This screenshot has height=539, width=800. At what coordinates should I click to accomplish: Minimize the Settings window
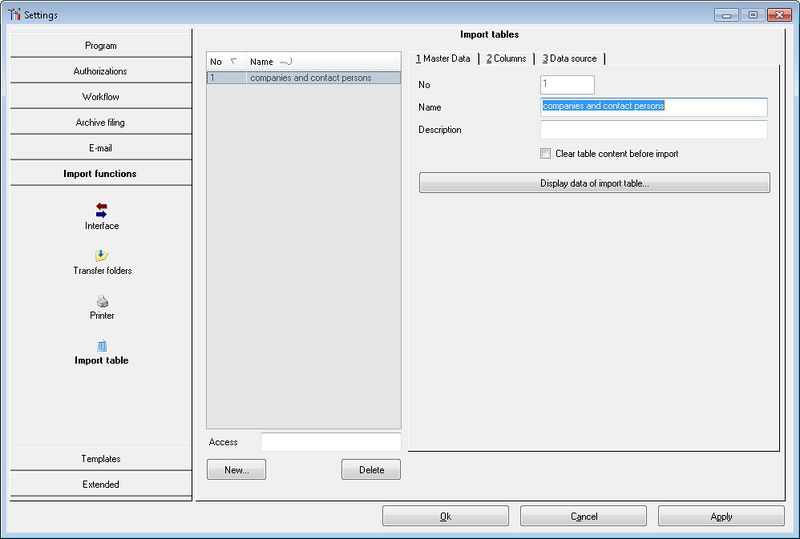(727, 15)
